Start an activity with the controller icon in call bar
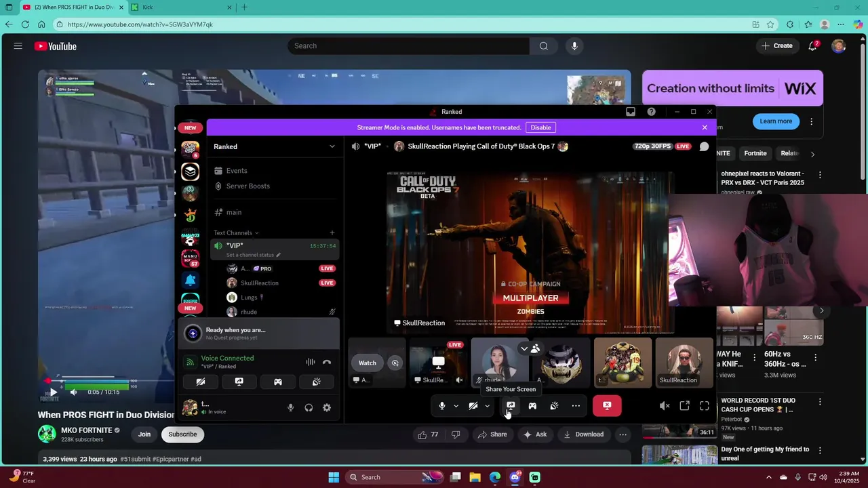This screenshot has width=868, height=488. 532,406
